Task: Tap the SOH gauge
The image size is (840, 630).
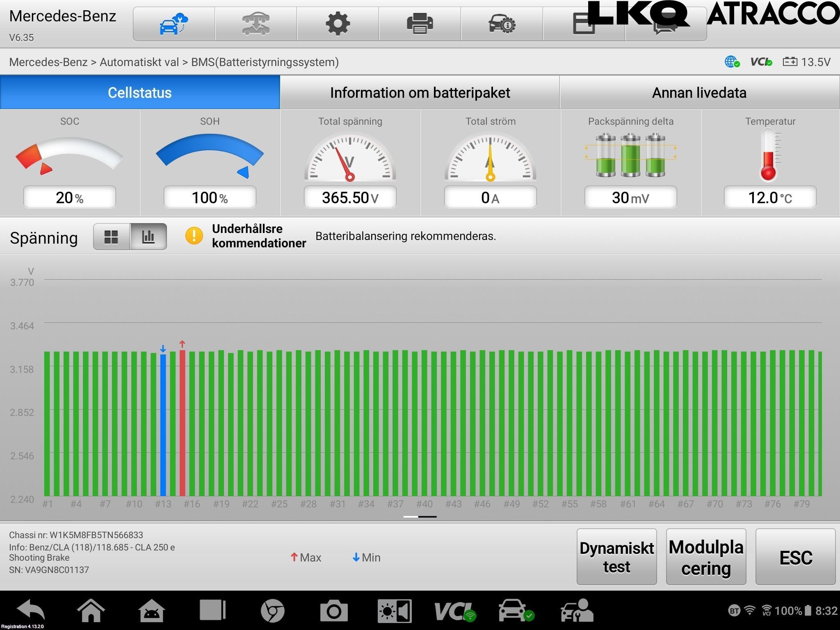Action: [210, 156]
